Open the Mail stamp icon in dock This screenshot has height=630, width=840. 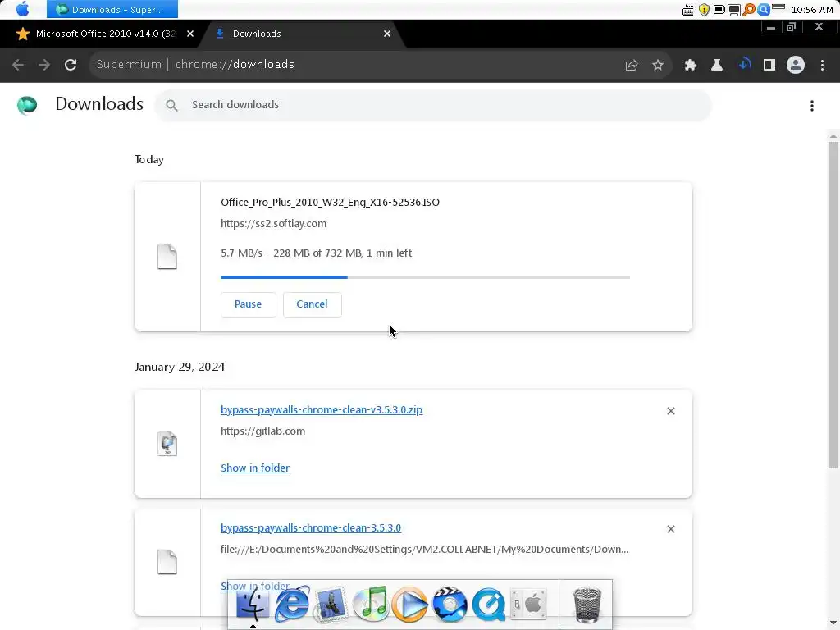coord(331,605)
